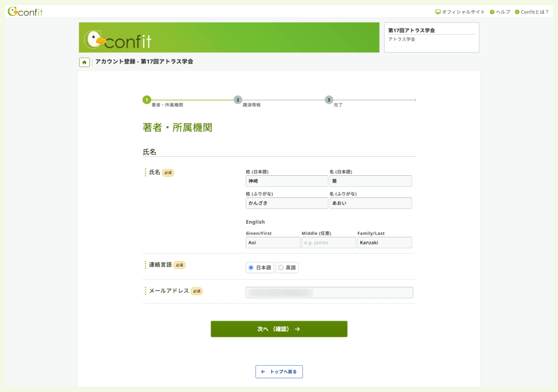This screenshot has height=392, width=558.
Task: Open the home icon next to breadcrumb
Action: click(84, 62)
